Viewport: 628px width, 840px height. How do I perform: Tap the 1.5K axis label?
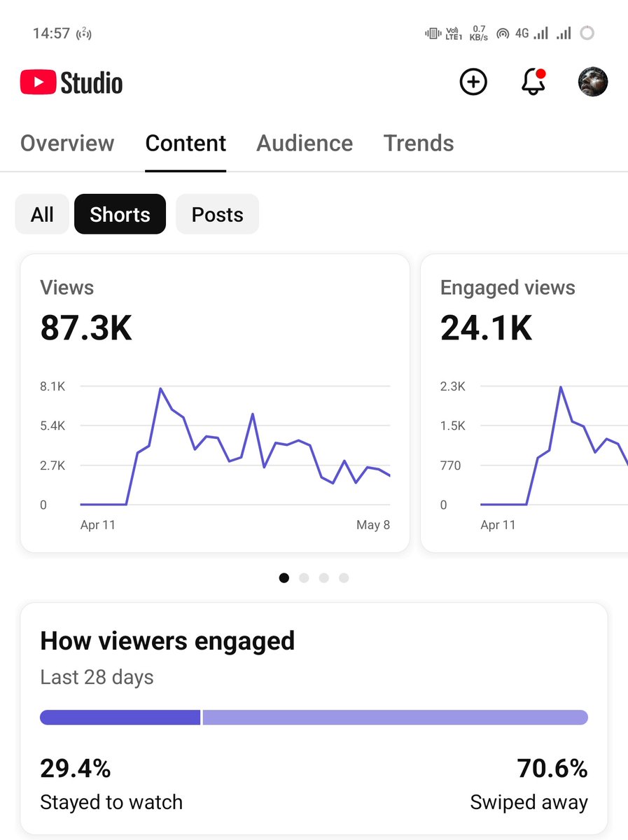[x=453, y=426]
